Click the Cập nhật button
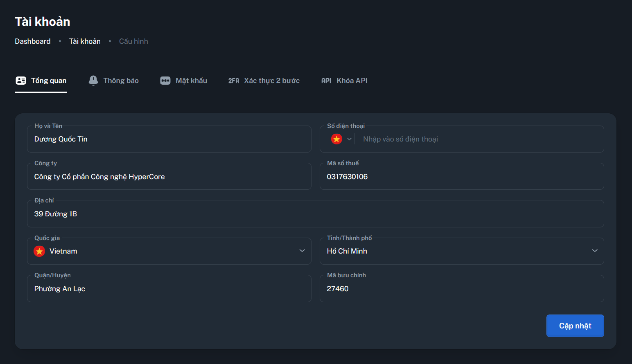This screenshot has height=364, width=632. [575, 326]
